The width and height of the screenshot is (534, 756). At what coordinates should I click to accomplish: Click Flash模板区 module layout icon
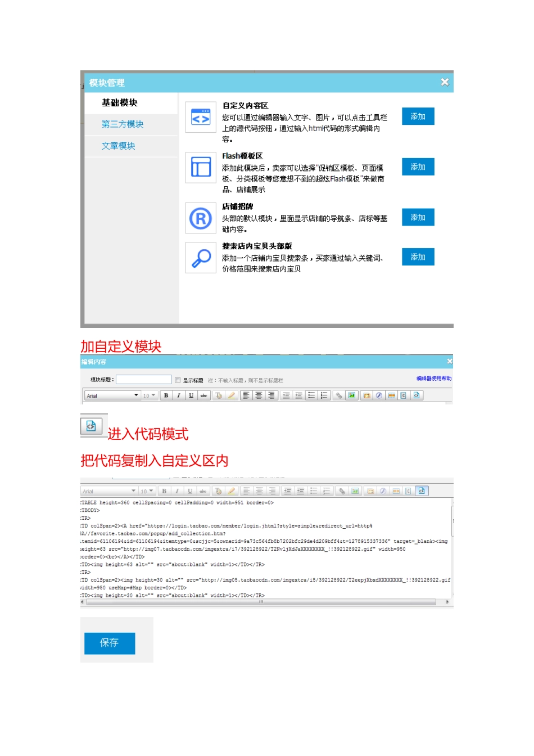coord(201,167)
